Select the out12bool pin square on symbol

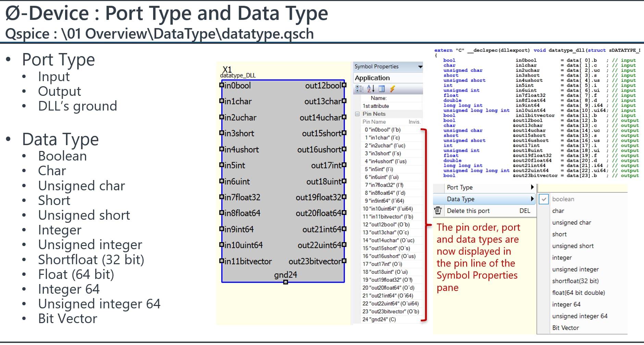[344, 85]
